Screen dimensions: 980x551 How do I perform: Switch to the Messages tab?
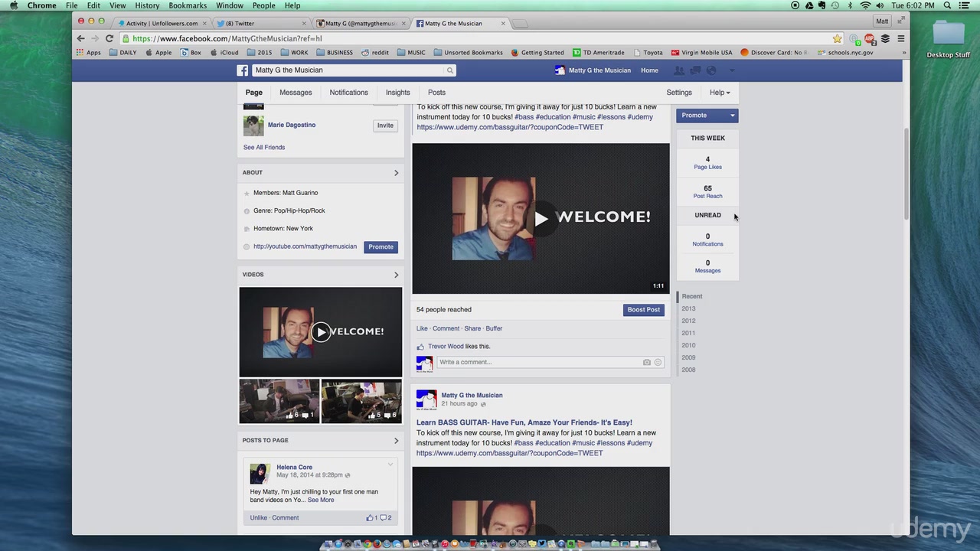(x=296, y=93)
